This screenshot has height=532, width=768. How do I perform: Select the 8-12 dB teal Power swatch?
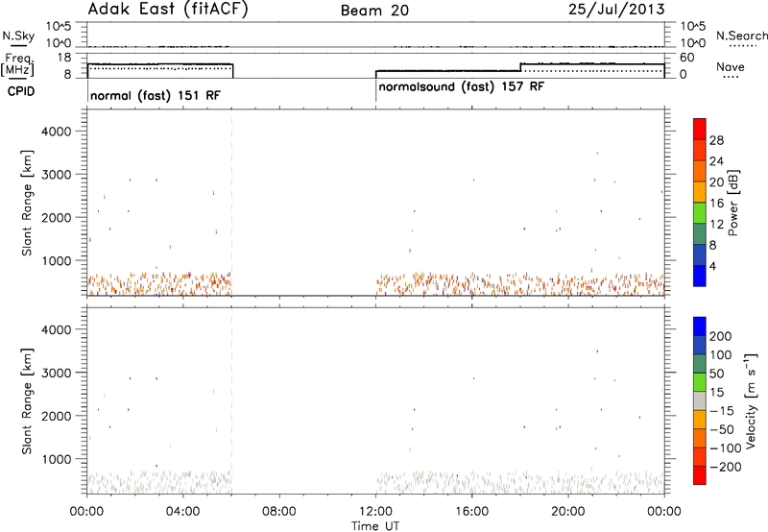point(700,234)
